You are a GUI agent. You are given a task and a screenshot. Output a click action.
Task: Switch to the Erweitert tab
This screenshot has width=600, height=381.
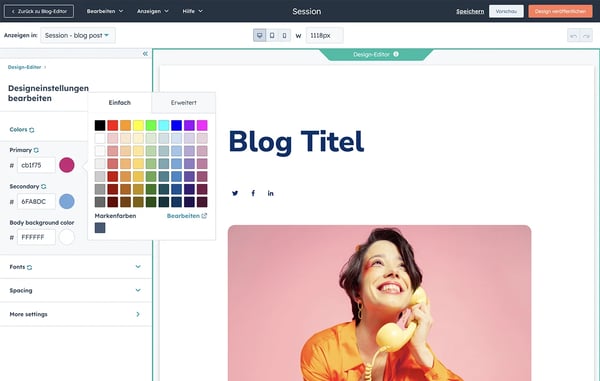tap(184, 103)
